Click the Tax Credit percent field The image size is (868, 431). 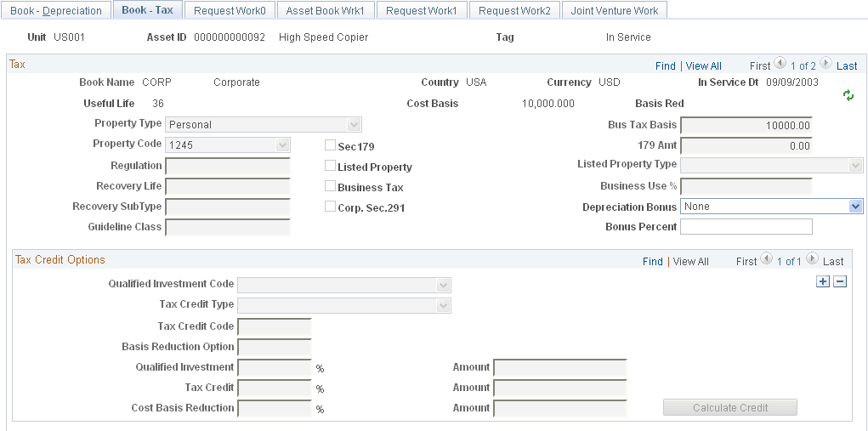[275, 388]
